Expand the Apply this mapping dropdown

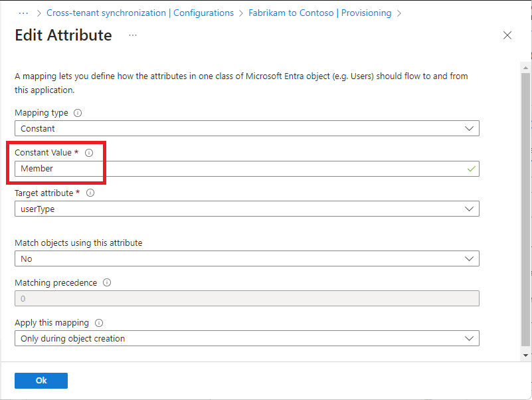pyautogui.click(x=246, y=338)
